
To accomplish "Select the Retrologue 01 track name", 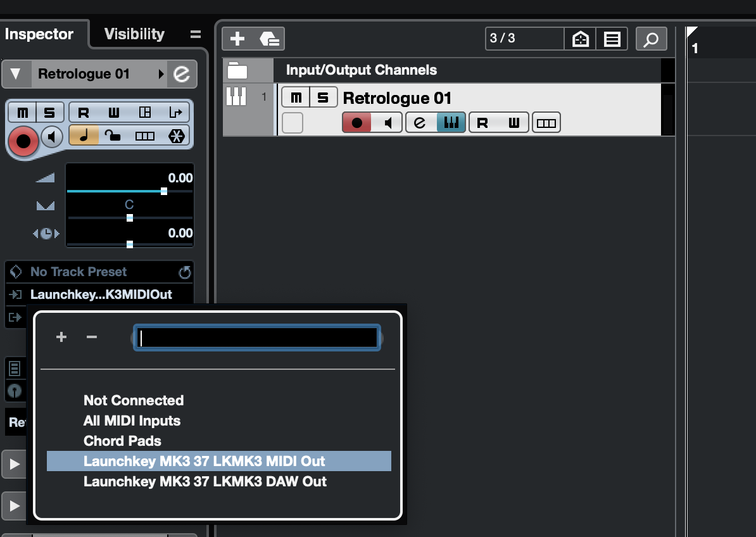I will click(397, 98).
